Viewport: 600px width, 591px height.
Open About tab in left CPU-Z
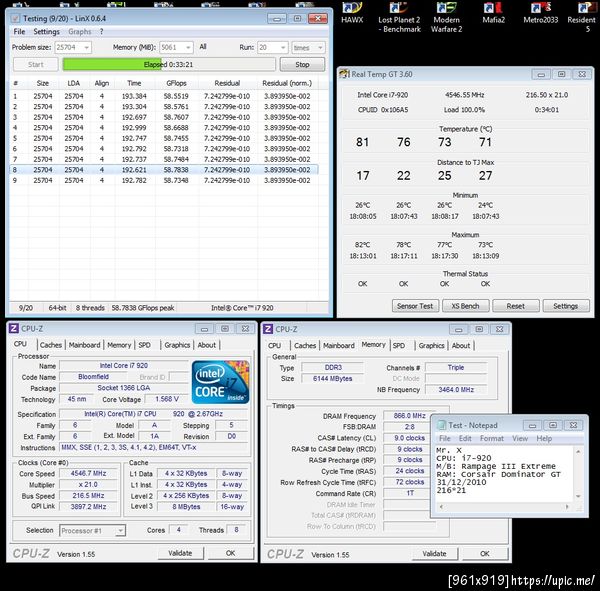click(207, 345)
